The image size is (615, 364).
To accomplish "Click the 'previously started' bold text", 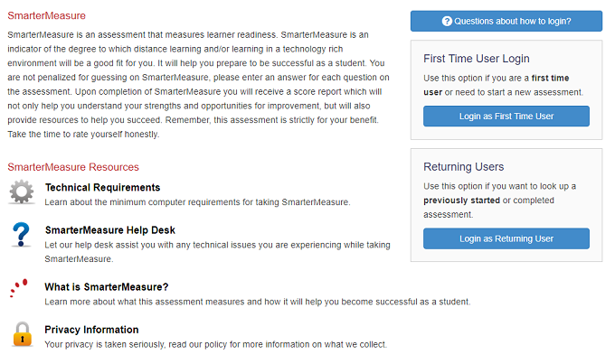I will pyautogui.click(x=461, y=201).
